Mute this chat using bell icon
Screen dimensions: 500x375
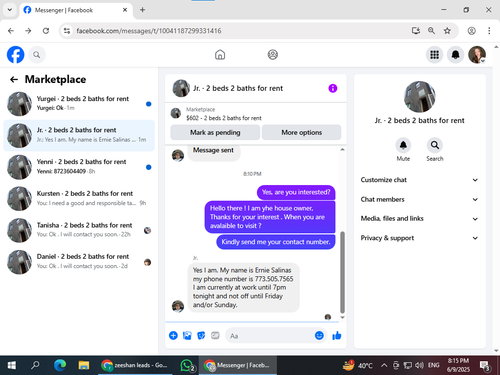(x=403, y=145)
